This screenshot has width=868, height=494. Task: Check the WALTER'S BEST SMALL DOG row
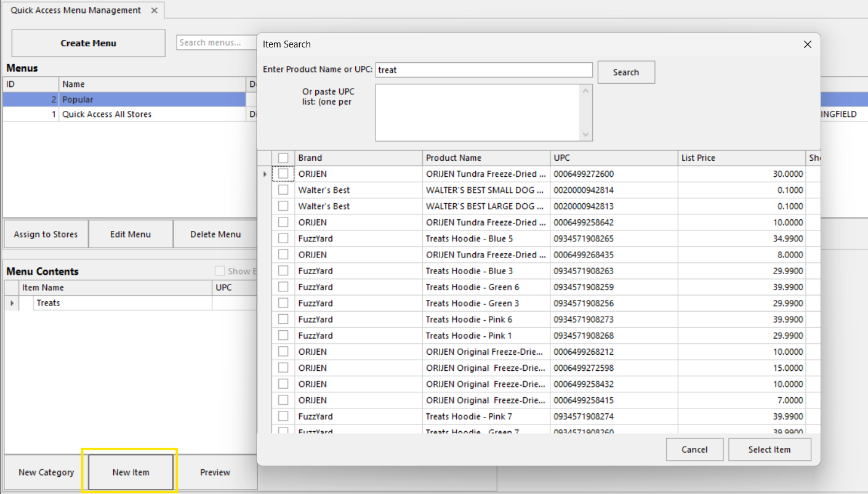click(x=283, y=190)
